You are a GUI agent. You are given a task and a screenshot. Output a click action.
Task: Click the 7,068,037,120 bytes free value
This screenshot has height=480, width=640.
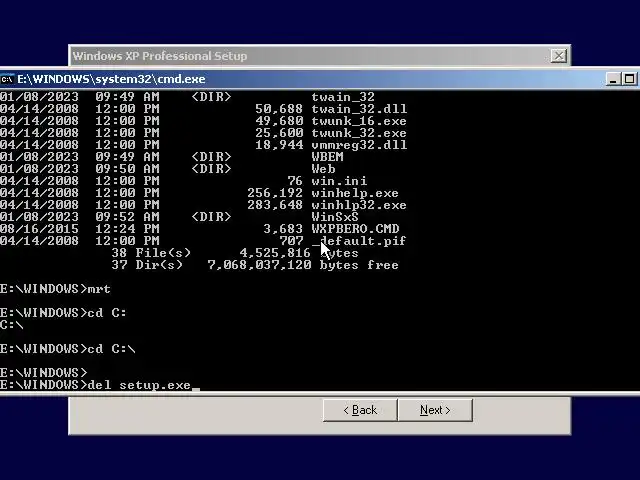(260, 265)
